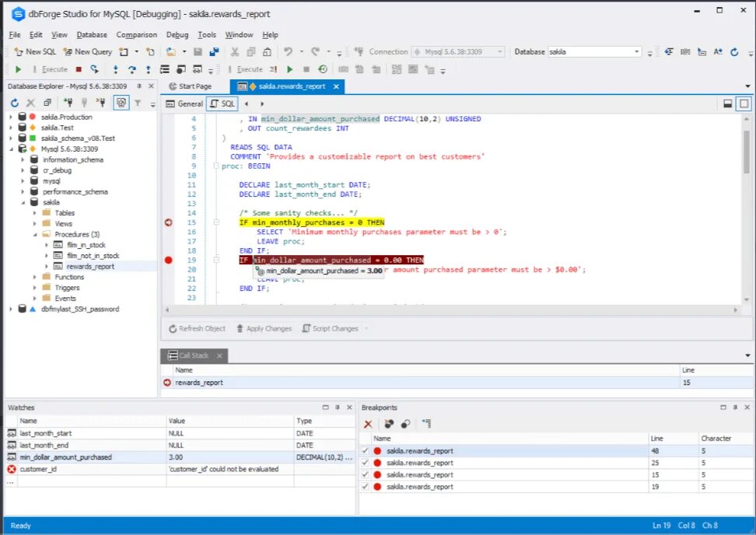
Task: Click the New SQL toolbar button
Action: (x=35, y=51)
